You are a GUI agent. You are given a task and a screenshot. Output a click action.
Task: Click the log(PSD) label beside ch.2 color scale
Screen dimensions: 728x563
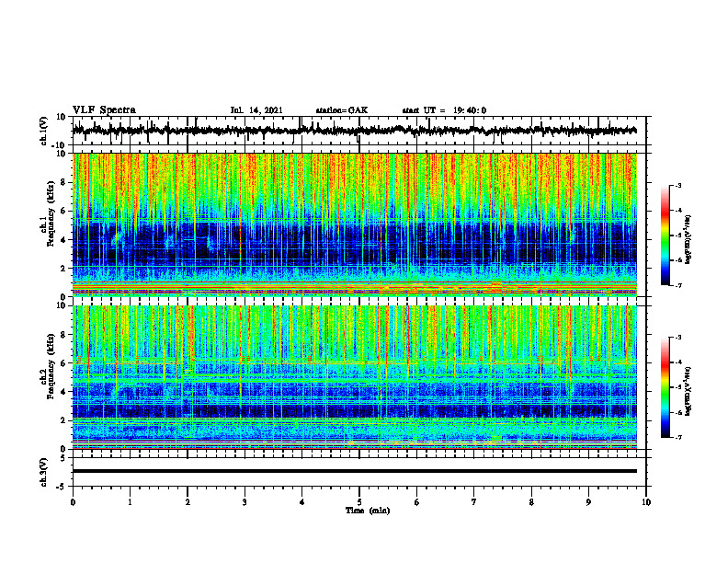(x=688, y=391)
